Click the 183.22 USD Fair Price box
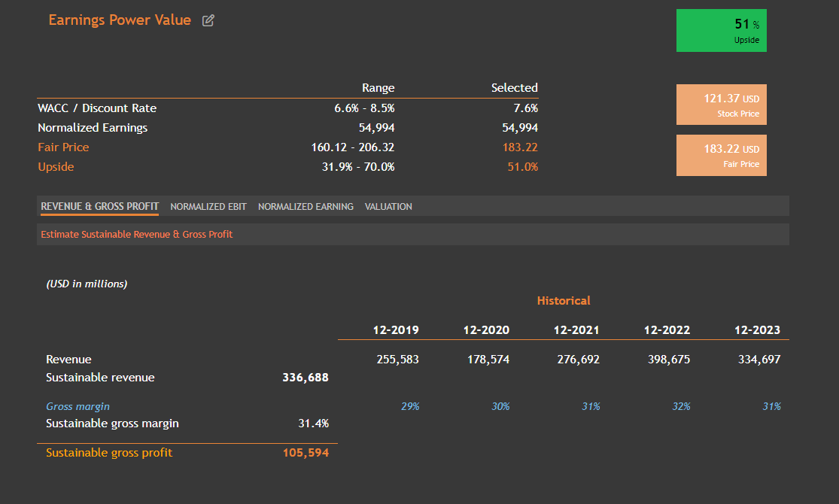This screenshot has height=504, width=839. [x=721, y=155]
